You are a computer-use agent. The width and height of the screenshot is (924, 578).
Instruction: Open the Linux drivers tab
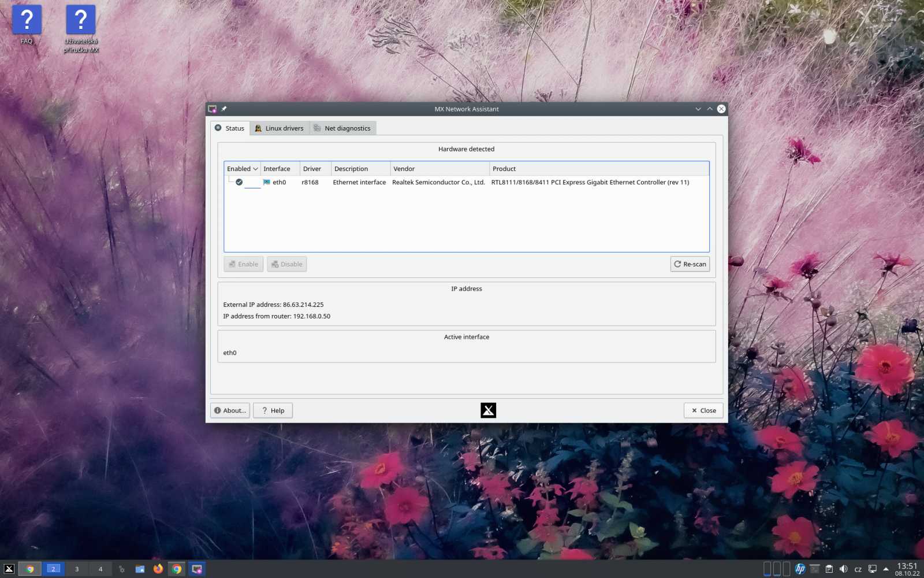(x=280, y=128)
